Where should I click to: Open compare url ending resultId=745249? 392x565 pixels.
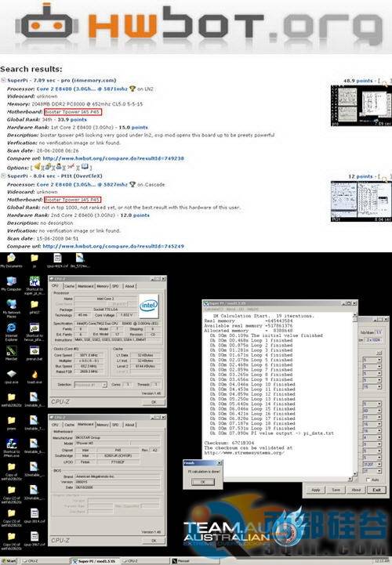tap(113, 246)
